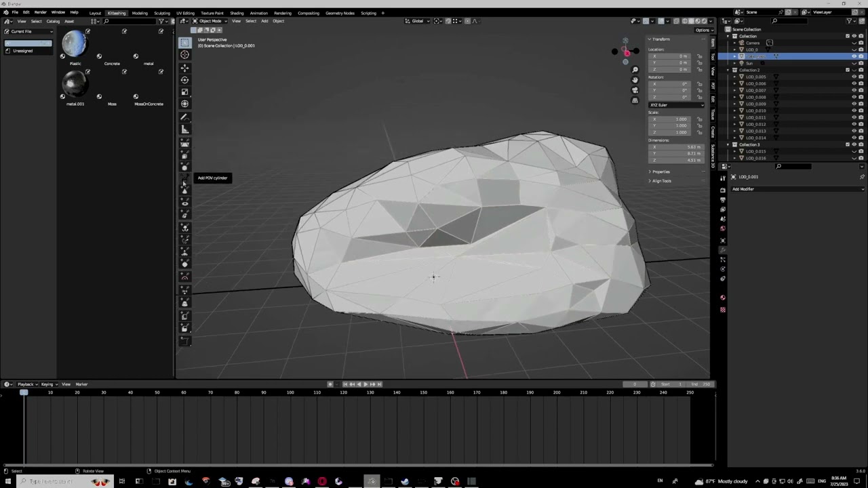Open the Keying popover in timeline
The height and width of the screenshot is (488, 868).
pos(48,384)
